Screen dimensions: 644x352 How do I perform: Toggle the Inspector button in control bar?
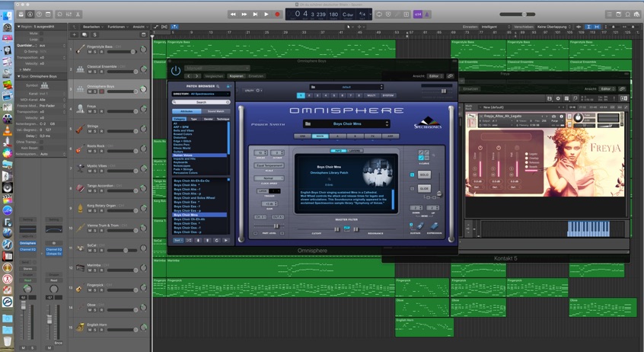click(30, 14)
